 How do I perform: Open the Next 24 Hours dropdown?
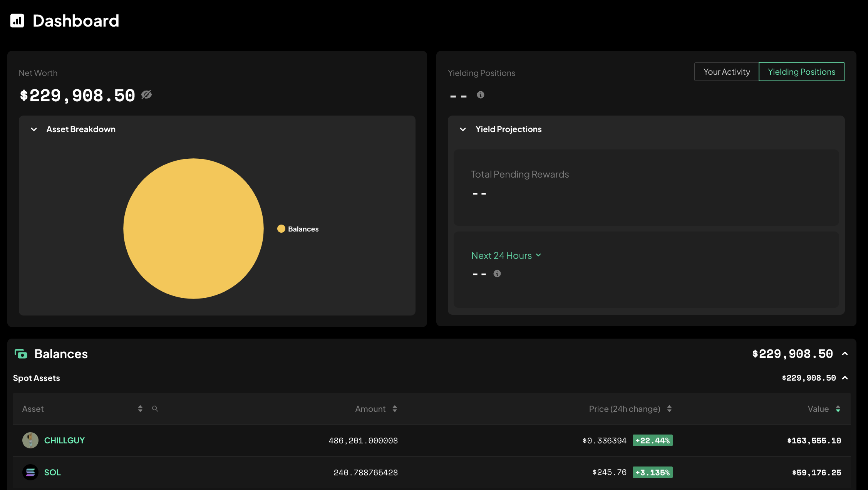pos(506,255)
